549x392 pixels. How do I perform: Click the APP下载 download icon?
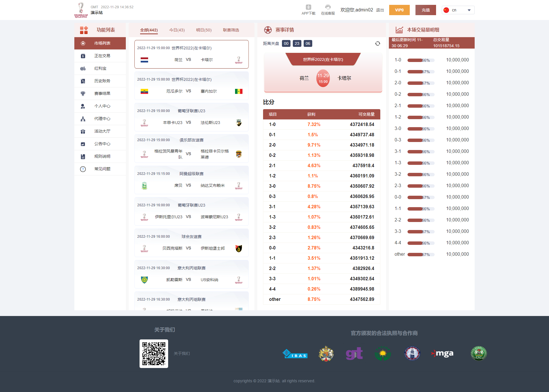[x=308, y=7]
